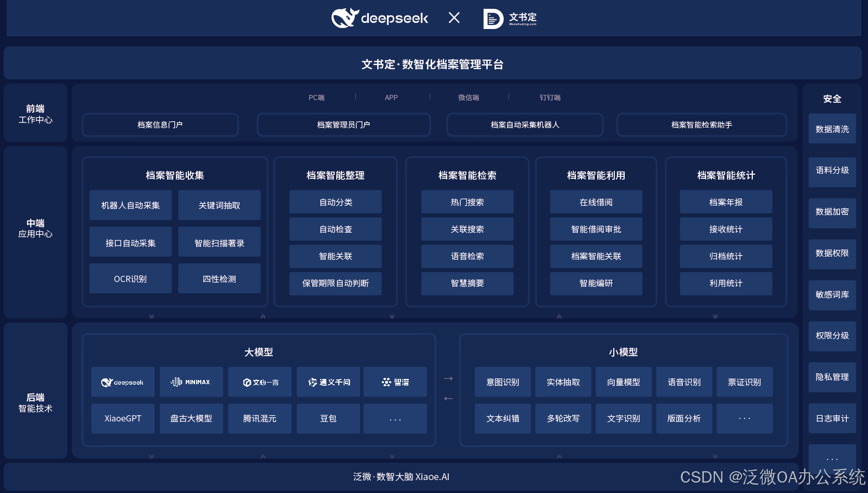Open 关联搜索
The image size is (868, 493).
pos(467,229)
